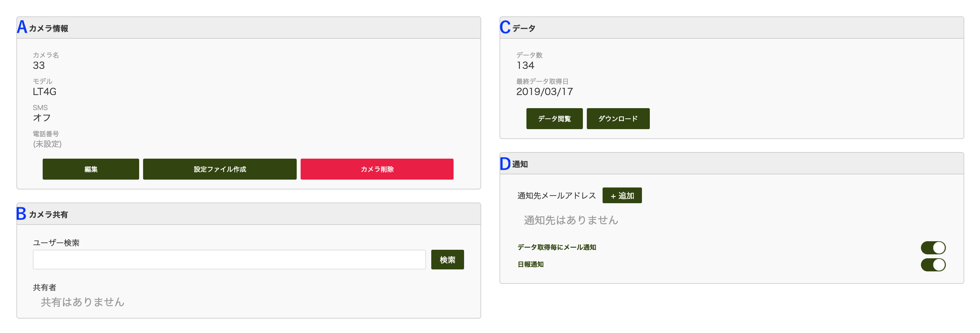980x333 pixels.
Task: Click the last data date 2019/03/17
Action: [x=544, y=92]
